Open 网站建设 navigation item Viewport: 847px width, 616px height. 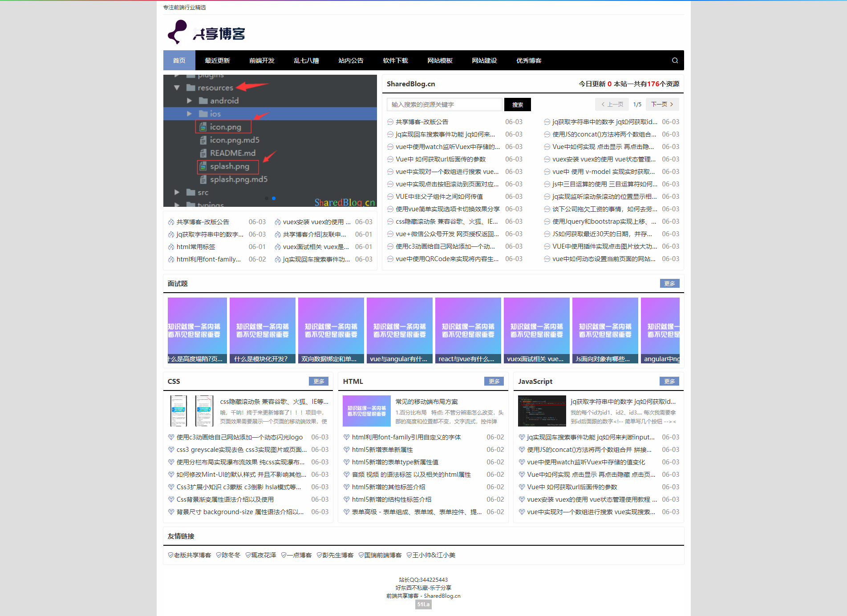(x=484, y=60)
